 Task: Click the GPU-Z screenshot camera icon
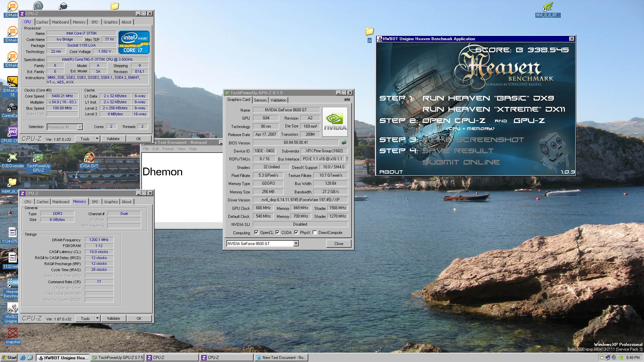[347, 100]
